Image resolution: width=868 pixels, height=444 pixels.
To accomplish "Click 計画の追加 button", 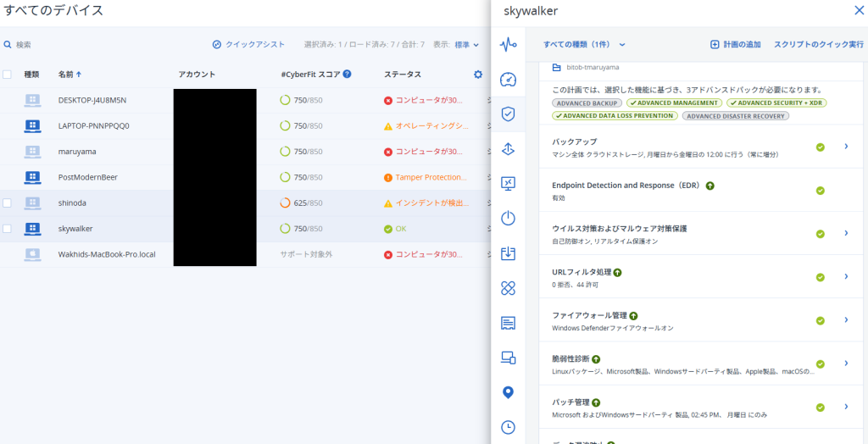I will (736, 44).
